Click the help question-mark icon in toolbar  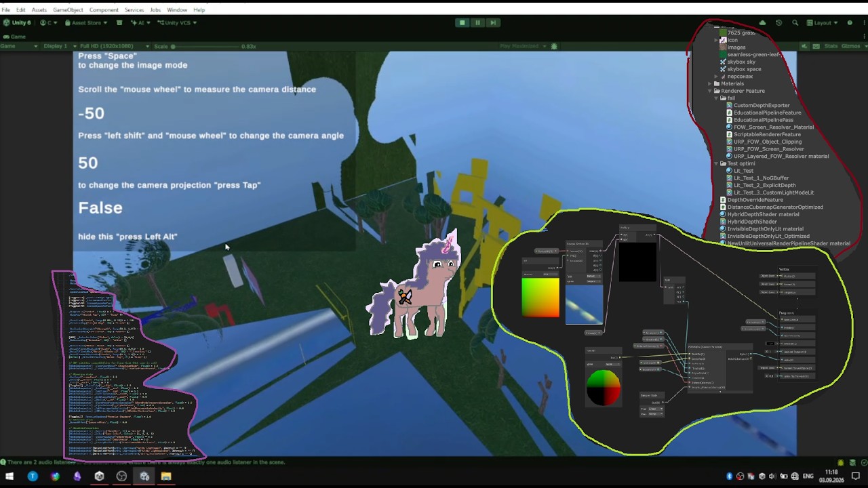(x=850, y=22)
